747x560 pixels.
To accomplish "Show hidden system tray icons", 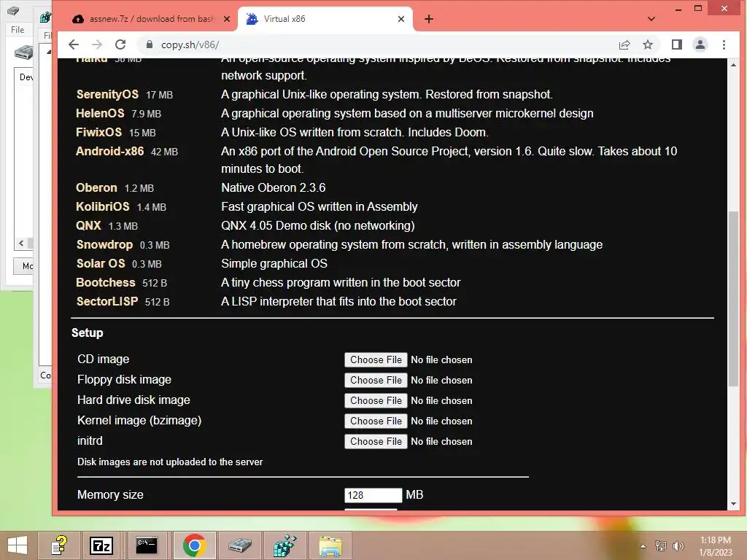I will pos(643,546).
